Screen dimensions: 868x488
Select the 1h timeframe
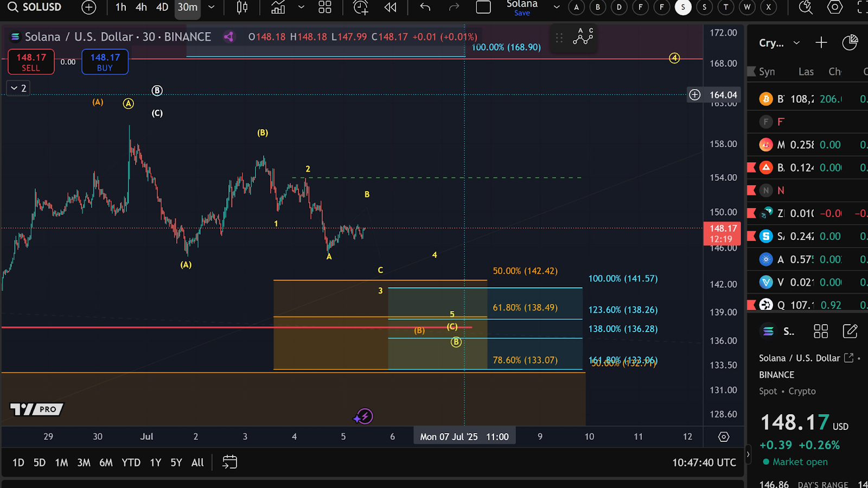(x=121, y=8)
